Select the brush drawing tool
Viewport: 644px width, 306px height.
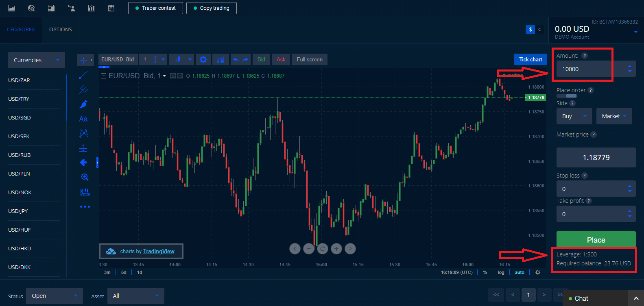pyautogui.click(x=83, y=104)
